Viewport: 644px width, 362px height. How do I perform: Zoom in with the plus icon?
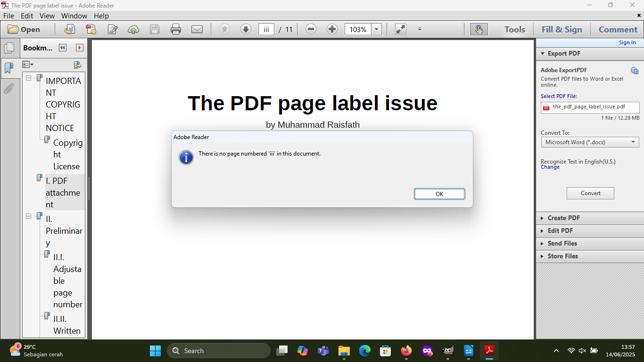pyautogui.click(x=332, y=29)
